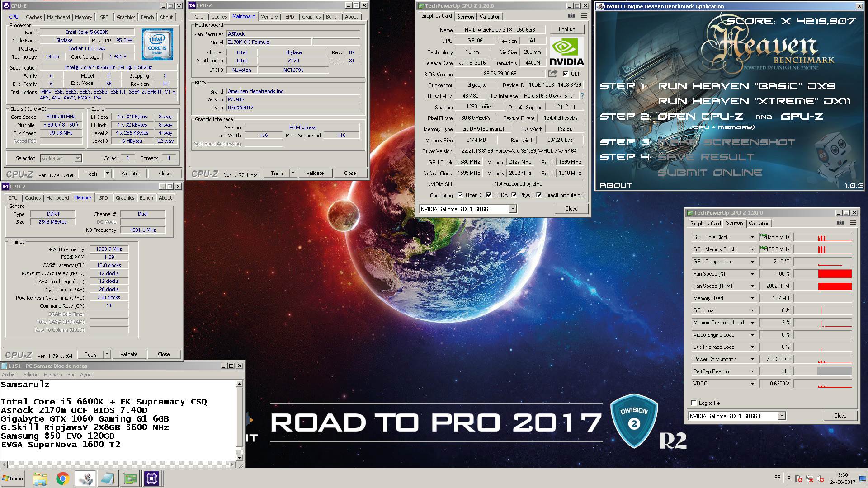Image resolution: width=868 pixels, height=488 pixels.
Task: Show hidden tray icons arrow
Action: [x=789, y=478]
